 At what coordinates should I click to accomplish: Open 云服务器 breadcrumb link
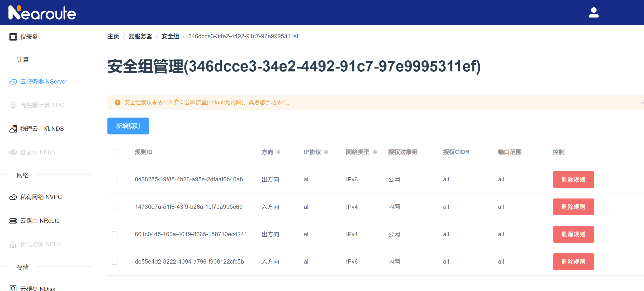140,36
